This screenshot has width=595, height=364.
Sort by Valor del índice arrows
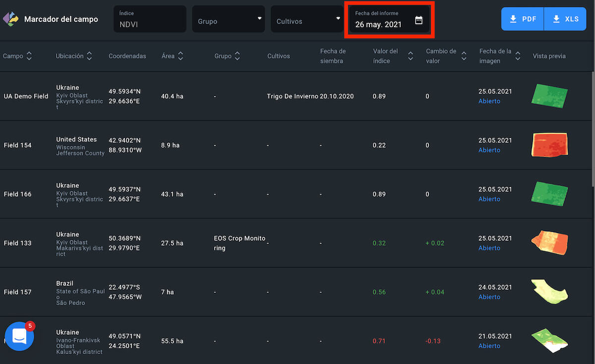point(411,56)
